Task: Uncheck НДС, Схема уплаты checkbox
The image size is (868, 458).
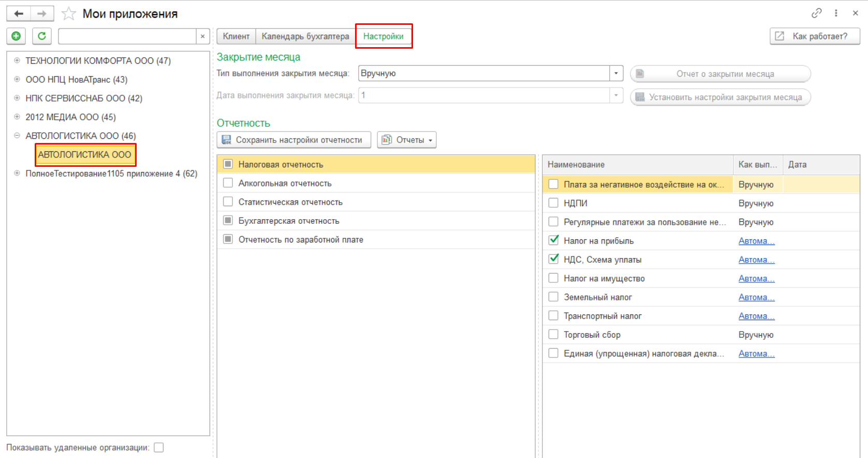Action: (553, 259)
